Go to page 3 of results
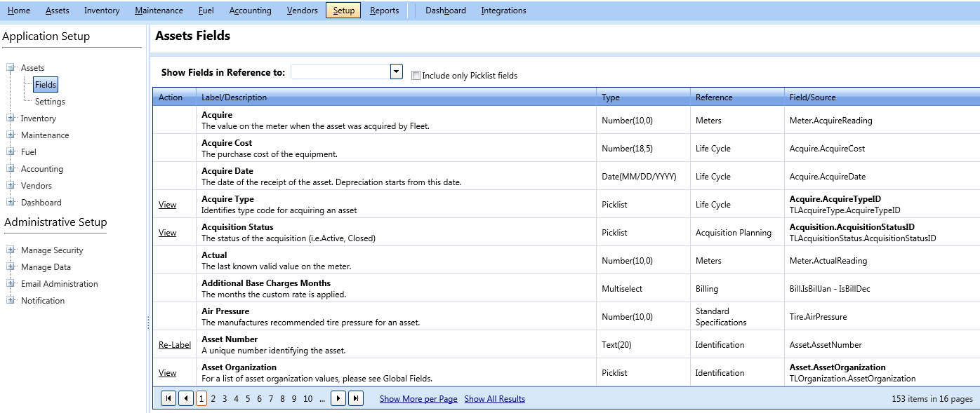The height and width of the screenshot is (413, 980). click(x=225, y=399)
